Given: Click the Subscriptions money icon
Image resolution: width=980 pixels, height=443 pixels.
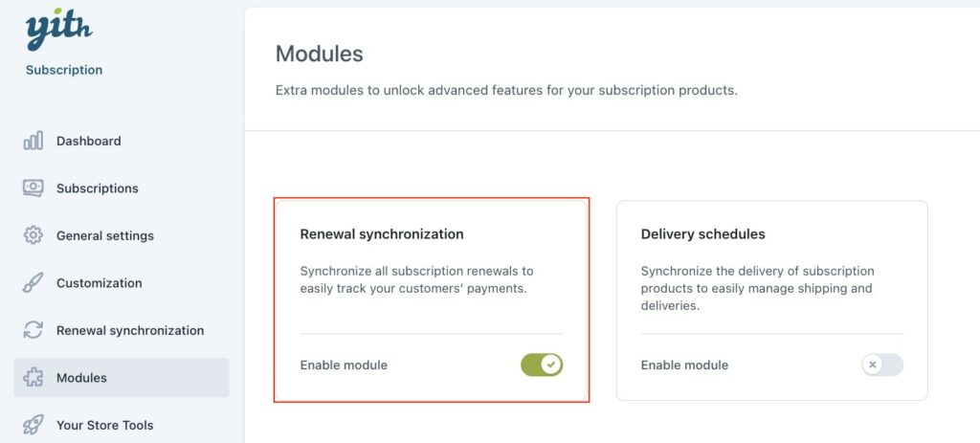Looking at the screenshot, I should click(33, 188).
